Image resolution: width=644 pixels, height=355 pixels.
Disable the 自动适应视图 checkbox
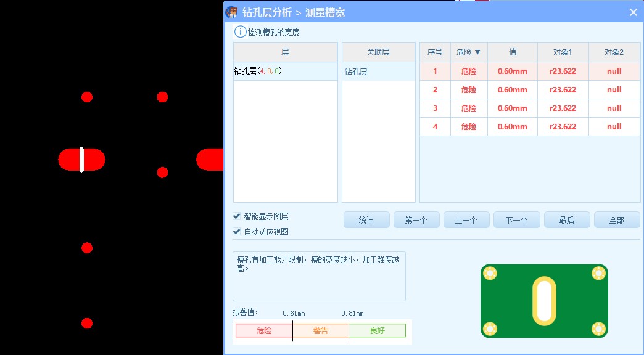236,231
